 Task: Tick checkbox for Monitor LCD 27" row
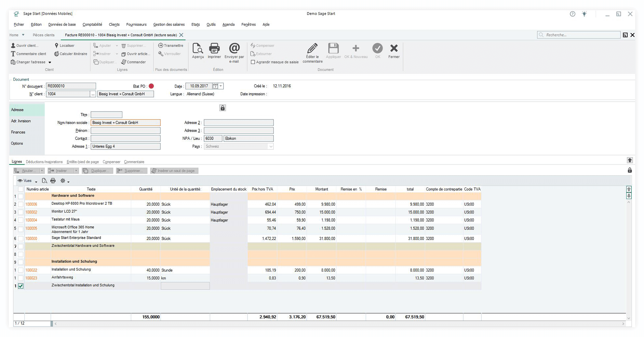pos(21,212)
